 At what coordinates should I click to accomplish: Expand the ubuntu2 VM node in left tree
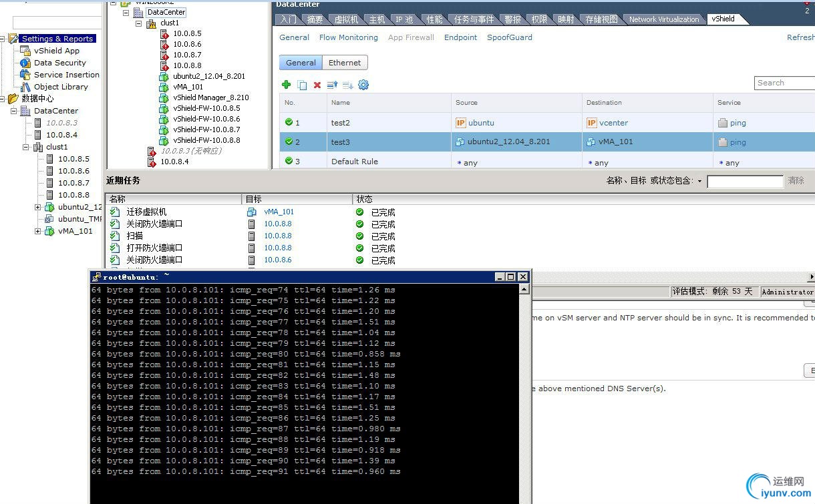coord(39,207)
